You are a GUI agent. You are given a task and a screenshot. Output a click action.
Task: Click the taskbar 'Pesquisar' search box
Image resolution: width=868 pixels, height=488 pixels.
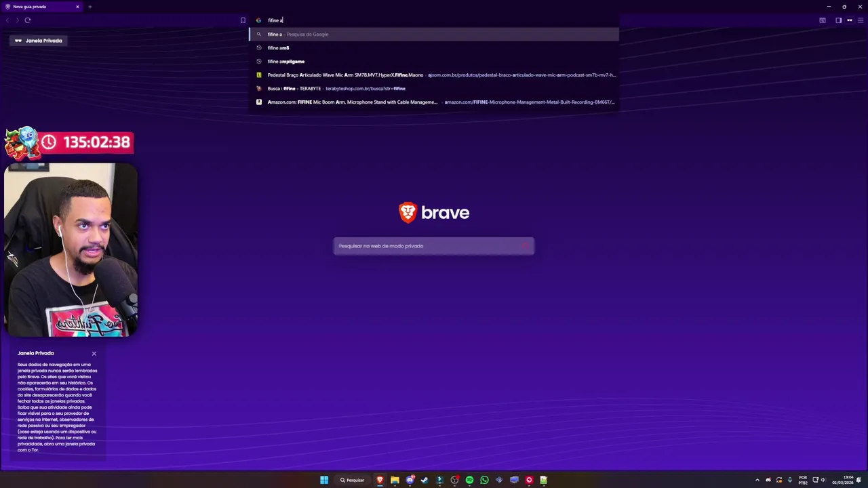[x=353, y=480]
